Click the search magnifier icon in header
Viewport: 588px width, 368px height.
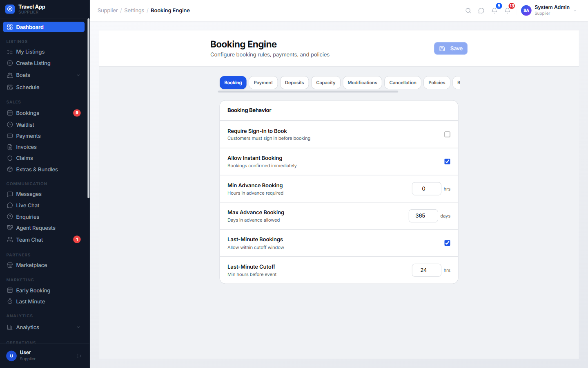(x=468, y=11)
